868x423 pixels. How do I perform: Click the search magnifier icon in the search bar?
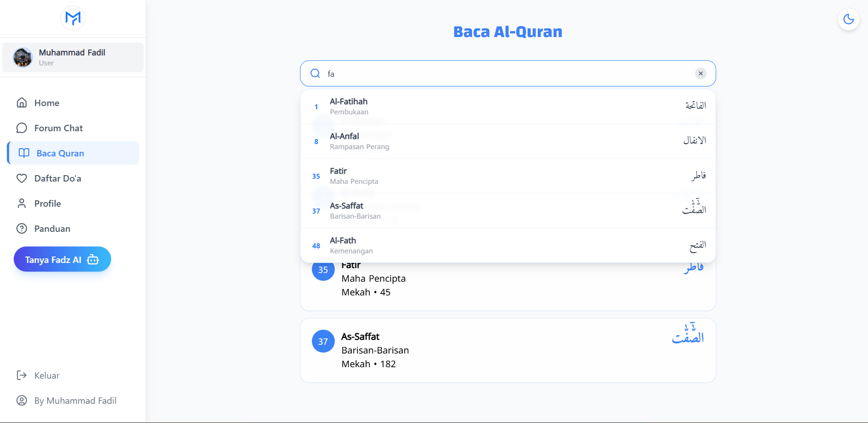pyautogui.click(x=315, y=73)
